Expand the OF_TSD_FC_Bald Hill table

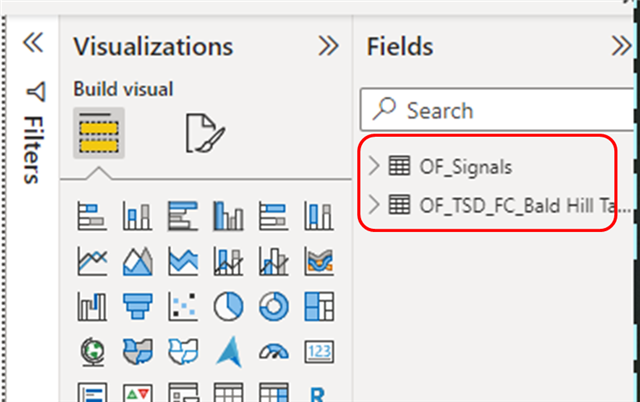click(x=374, y=205)
